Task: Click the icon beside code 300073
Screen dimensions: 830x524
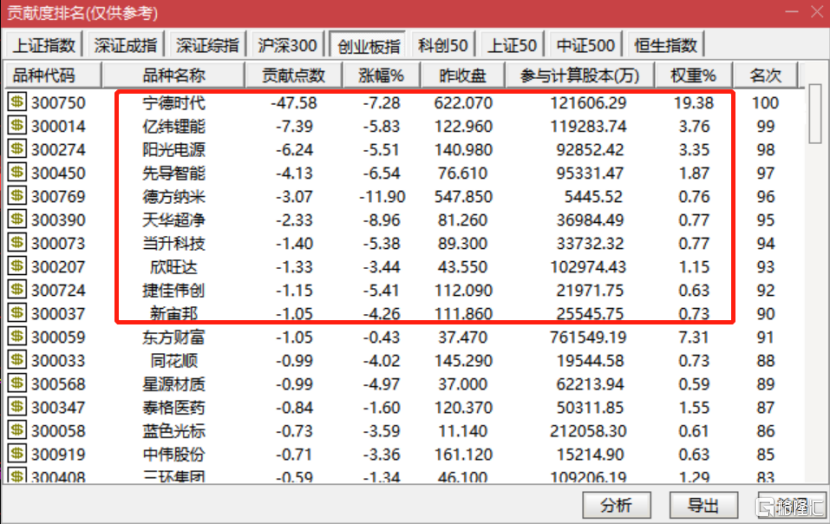Action: coord(17,242)
